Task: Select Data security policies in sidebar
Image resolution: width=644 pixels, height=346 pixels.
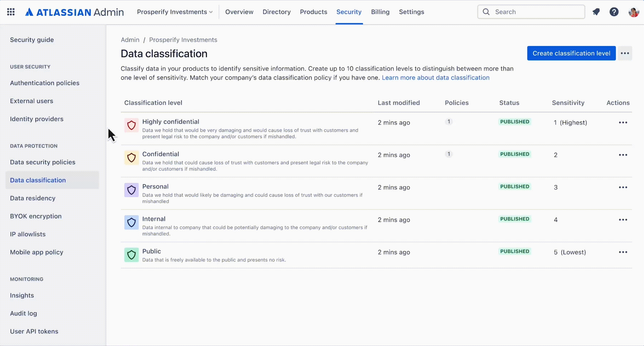Action: click(43, 162)
